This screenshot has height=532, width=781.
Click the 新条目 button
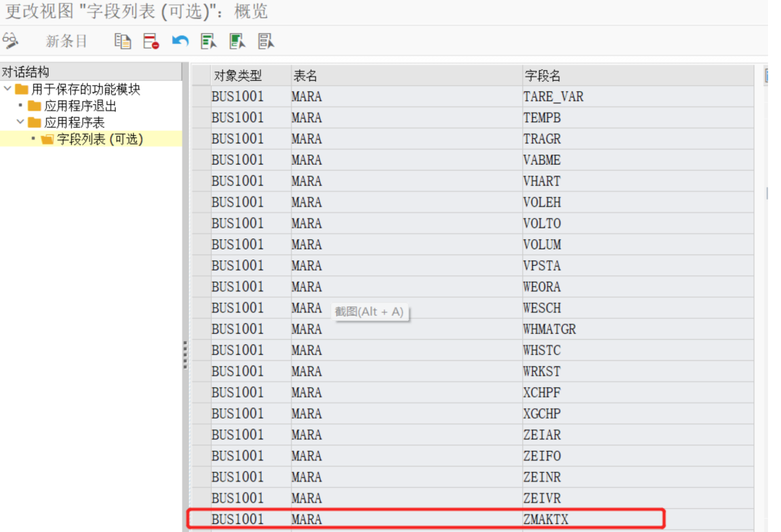tap(67, 40)
